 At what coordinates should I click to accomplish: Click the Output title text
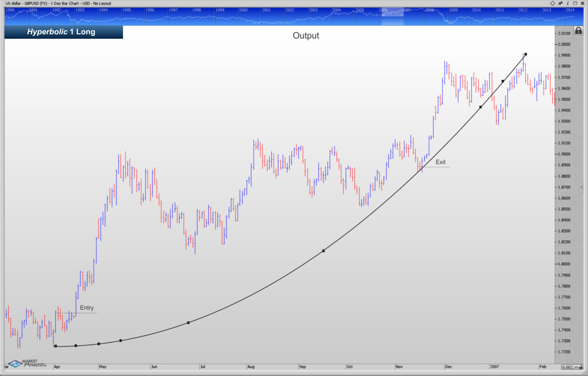click(x=306, y=36)
